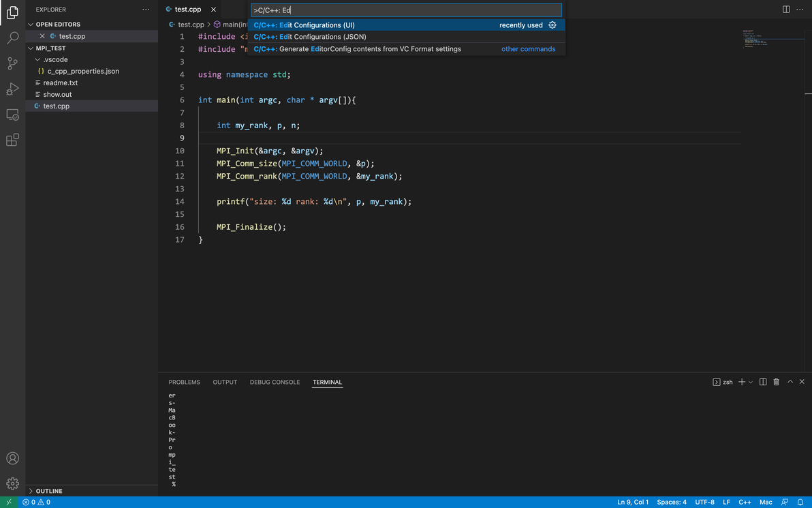812x508 pixels.
Task: Place cursor on MPI_Finalize(); line
Action: (x=251, y=227)
